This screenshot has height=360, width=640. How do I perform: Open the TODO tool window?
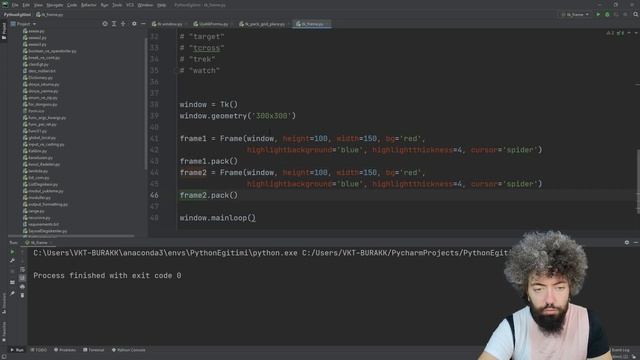pyautogui.click(x=39, y=350)
